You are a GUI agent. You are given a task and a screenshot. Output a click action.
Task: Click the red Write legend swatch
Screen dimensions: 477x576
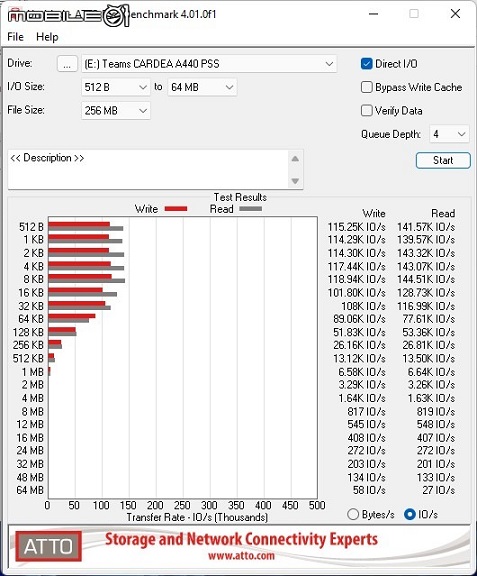(176, 209)
